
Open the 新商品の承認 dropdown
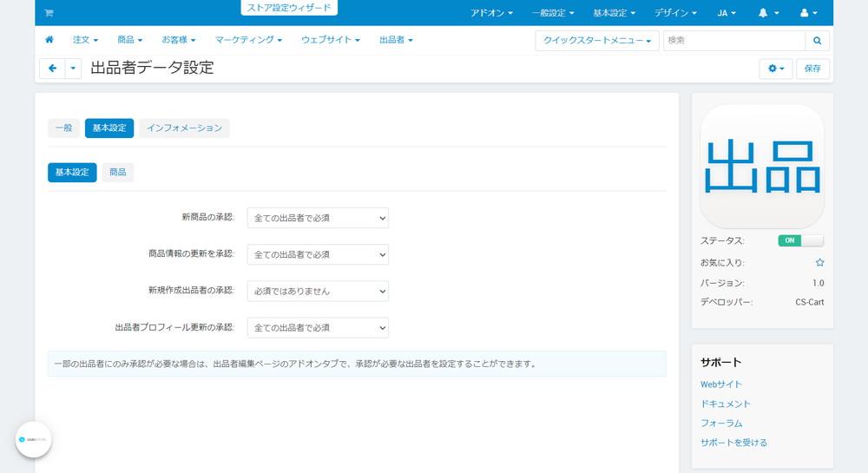[x=318, y=218]
